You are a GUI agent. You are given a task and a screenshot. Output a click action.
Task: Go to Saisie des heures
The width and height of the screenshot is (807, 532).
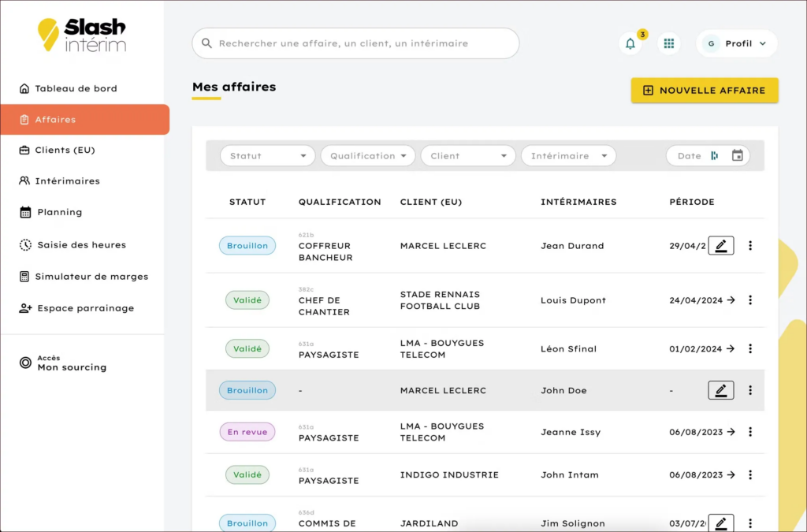coord(72,245)
